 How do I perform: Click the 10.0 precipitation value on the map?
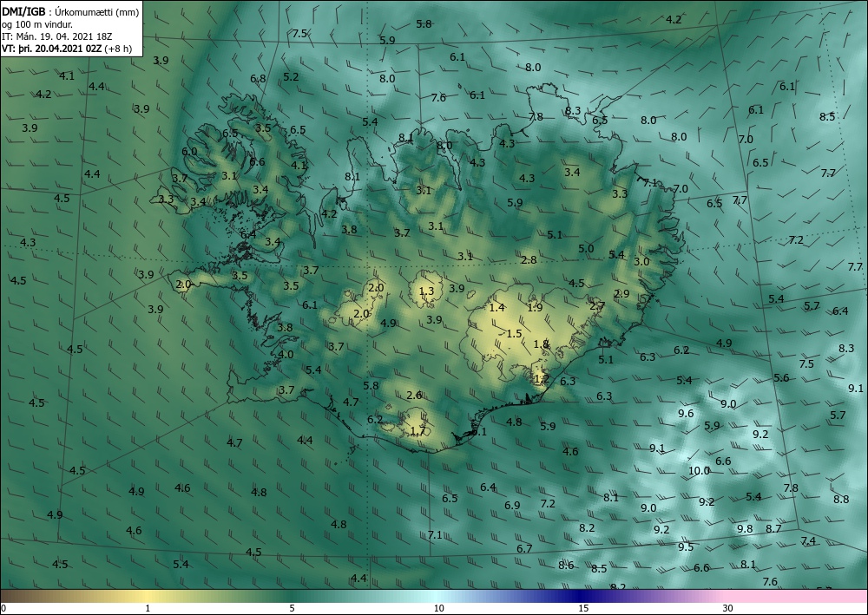(x=699, y=471)
